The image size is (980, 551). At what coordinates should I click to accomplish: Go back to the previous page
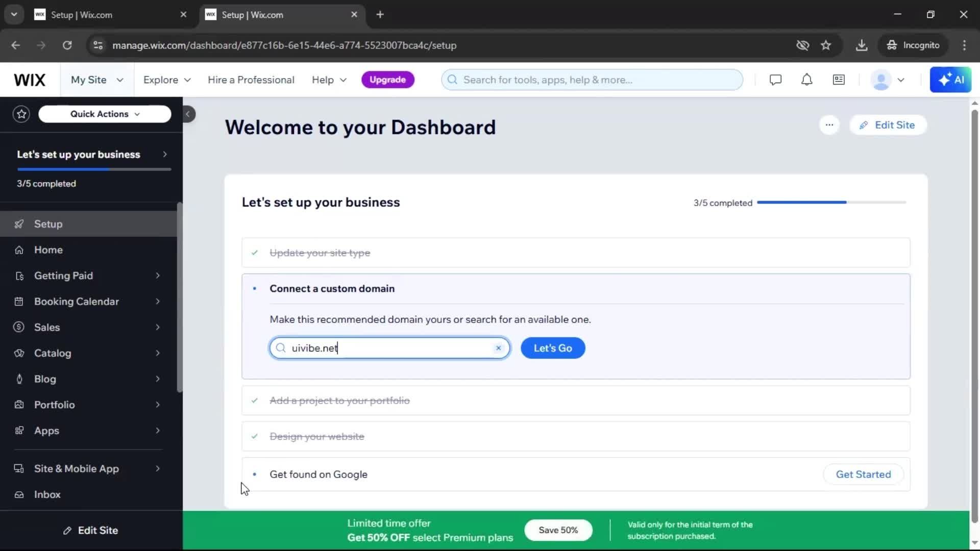(16, 45)
